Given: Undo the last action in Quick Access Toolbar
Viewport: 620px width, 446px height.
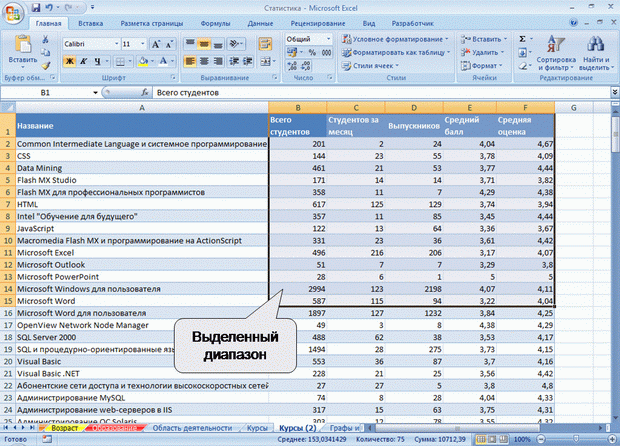Looking at the screenshot, I should pos(49,7).
